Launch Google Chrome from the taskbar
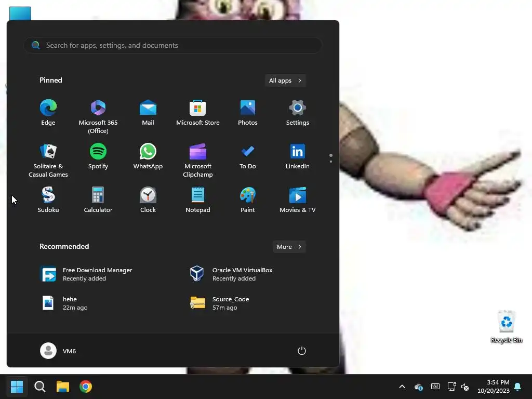 (x=86, y=387)
